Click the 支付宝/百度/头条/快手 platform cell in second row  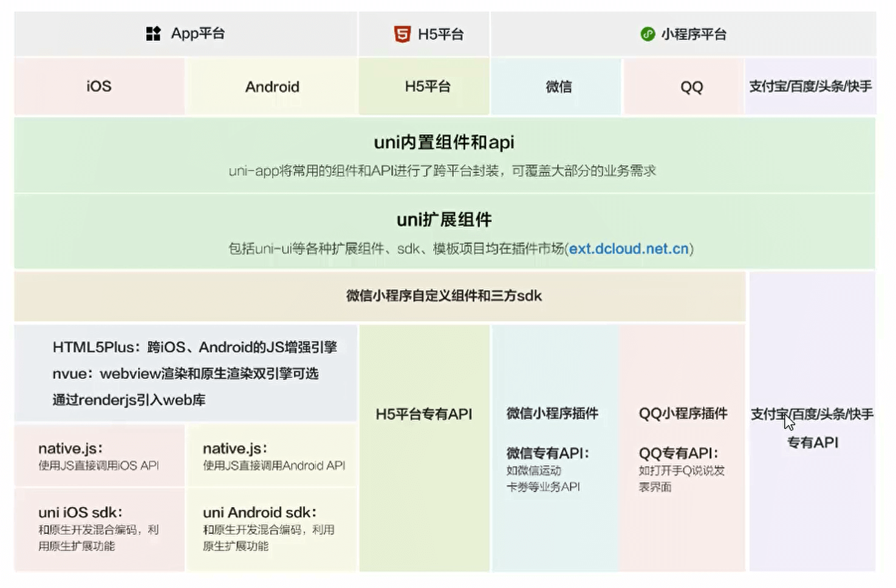pos(810,86)
